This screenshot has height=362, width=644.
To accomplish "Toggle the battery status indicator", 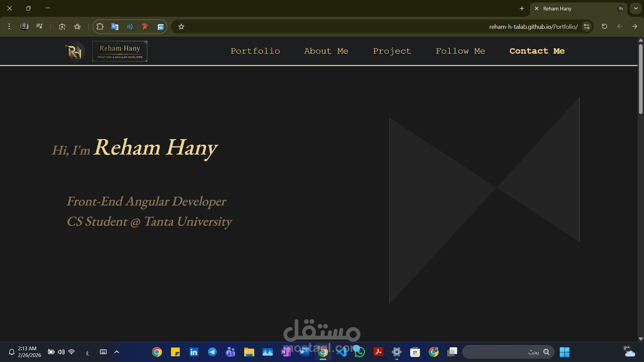I will pos(51,352).
